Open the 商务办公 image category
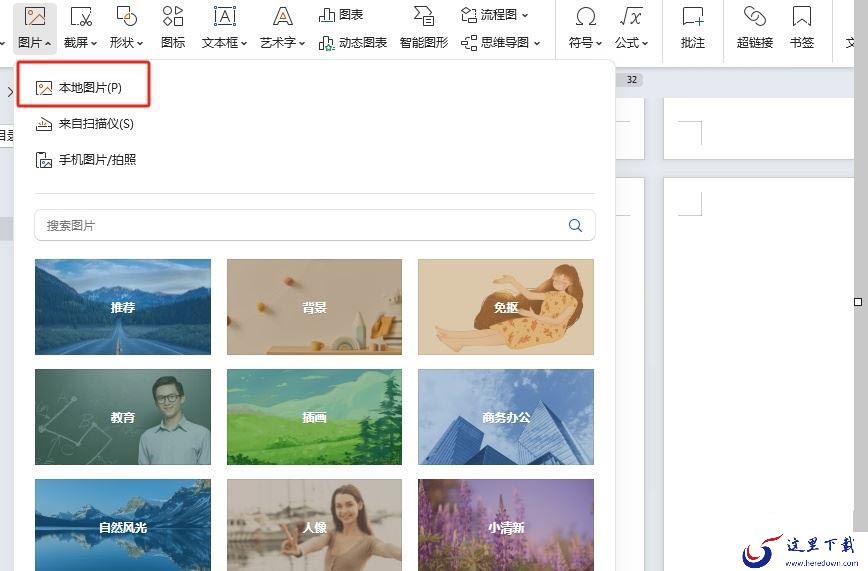Image resolution: width=868 pixels, height=571 pixels. [x=506, y=417]
